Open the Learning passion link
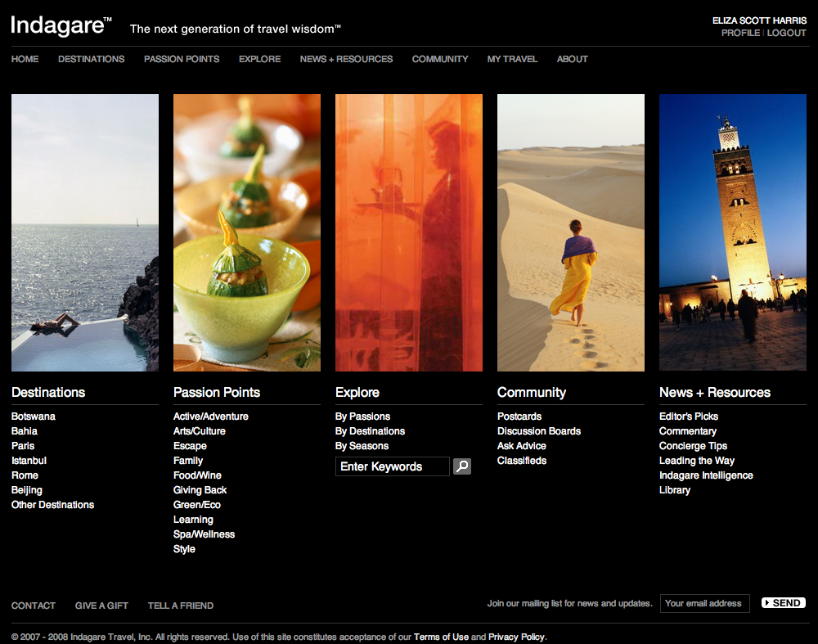This screenshot has height=644, width=818. pos(193,520)
